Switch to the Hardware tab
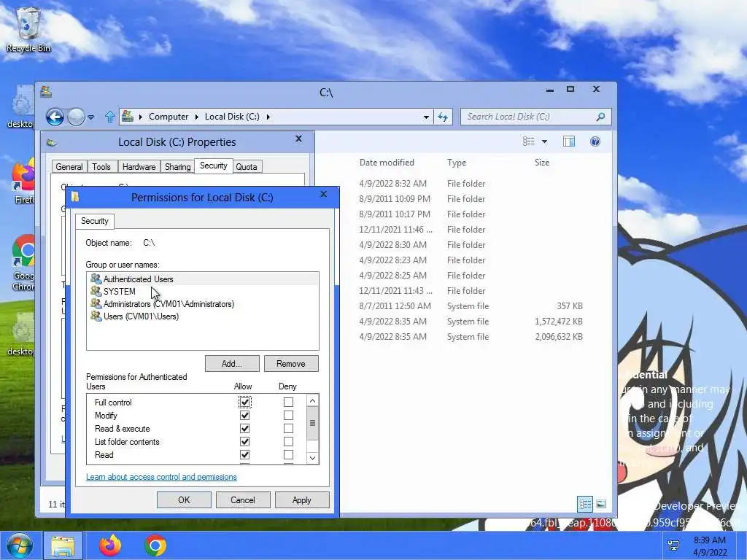This screenshot has width=747, height=560. click(x=139, y=167)
